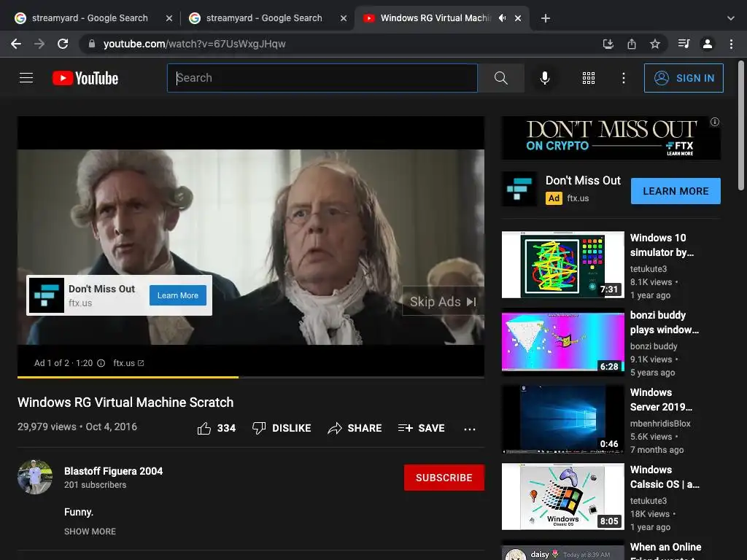Click the FTX logo on video overlay
747x560 pixels.
[x=46, y=295]
